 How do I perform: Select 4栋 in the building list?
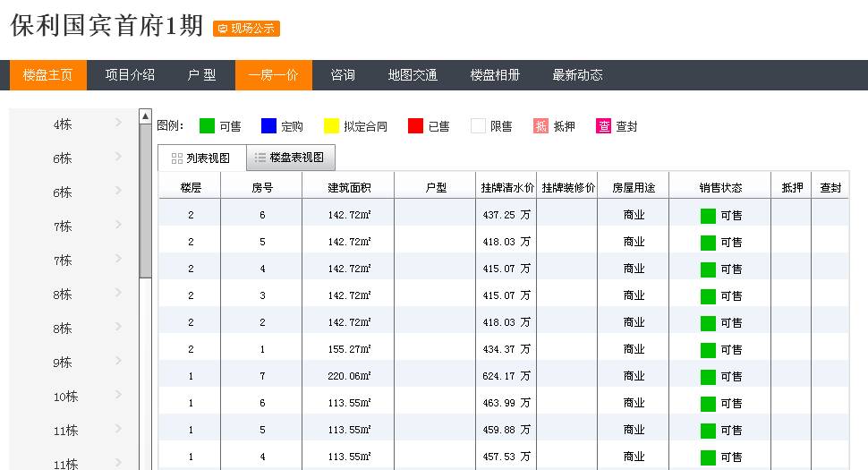pyautogui.click(x=63, y=124)
